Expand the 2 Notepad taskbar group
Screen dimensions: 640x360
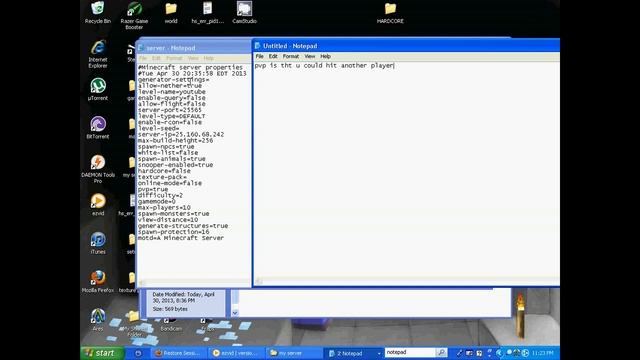(x=354, y=353)
